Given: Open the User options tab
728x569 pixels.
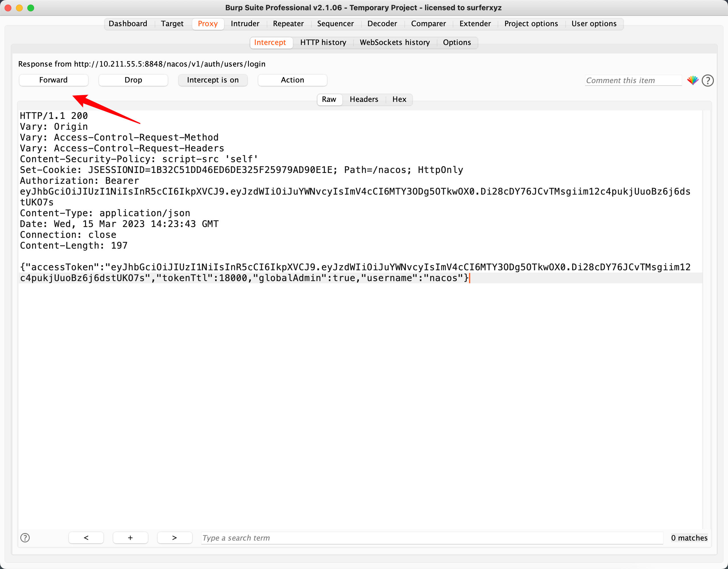Looking at the screenshot, I should (x=594, y=24).
